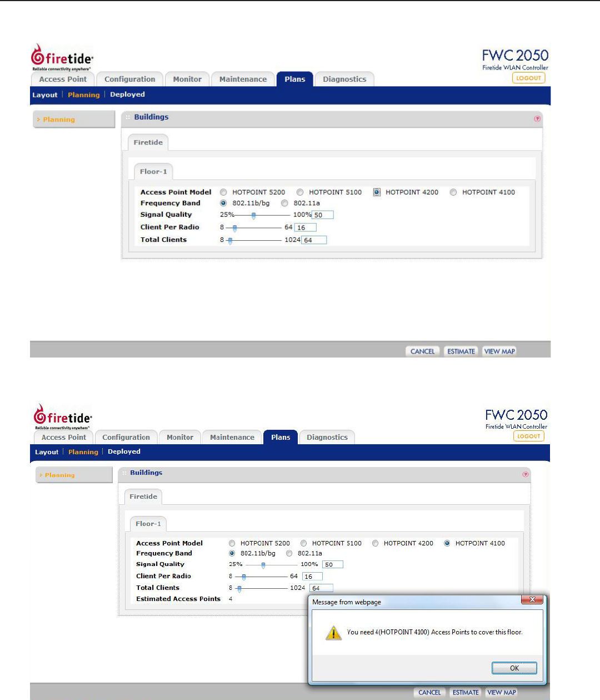Select Firetide building tab in upper screenshot
Screen dimensions: 600x700
(148, 142)
